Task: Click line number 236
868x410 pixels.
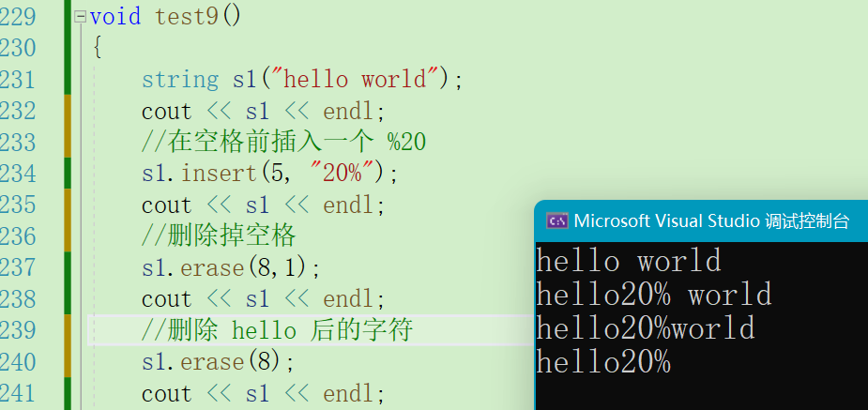Action: tap(18, 236)
